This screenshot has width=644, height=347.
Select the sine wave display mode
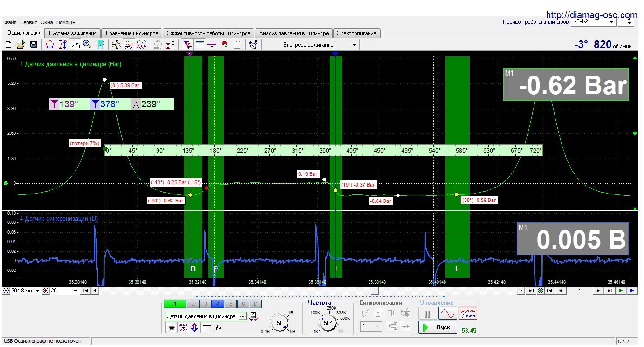click(447, 313)
